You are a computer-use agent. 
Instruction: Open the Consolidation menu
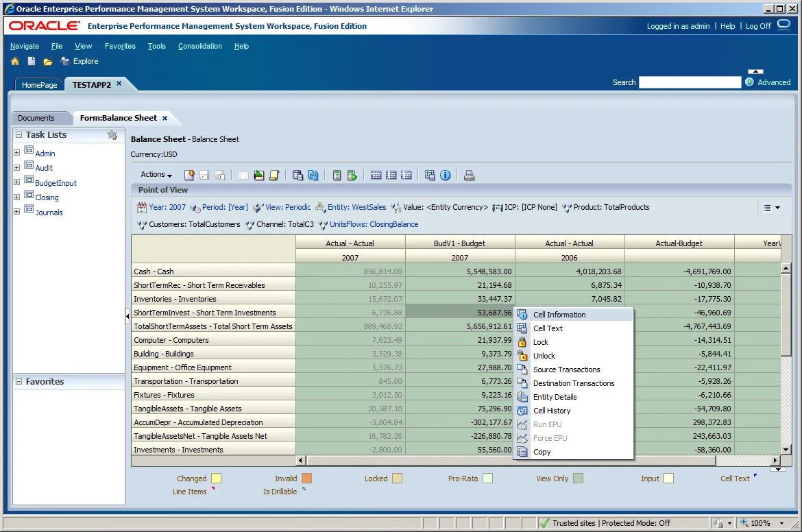point(200,46)
